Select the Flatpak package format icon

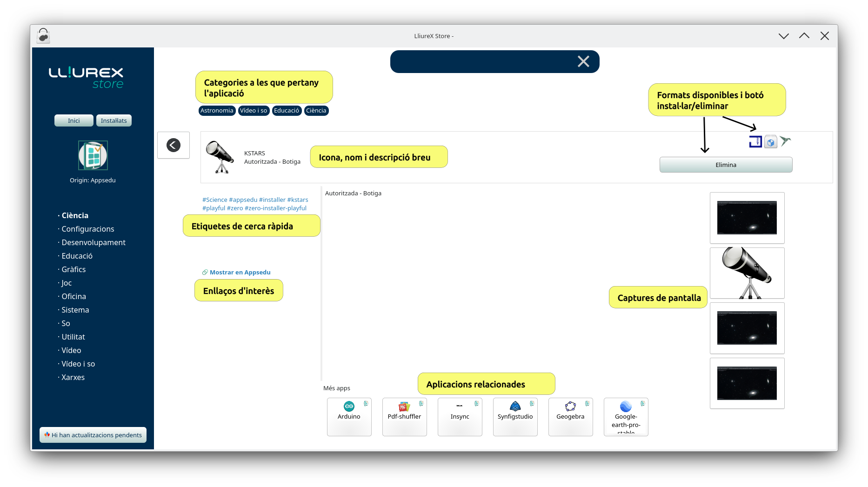770,142
